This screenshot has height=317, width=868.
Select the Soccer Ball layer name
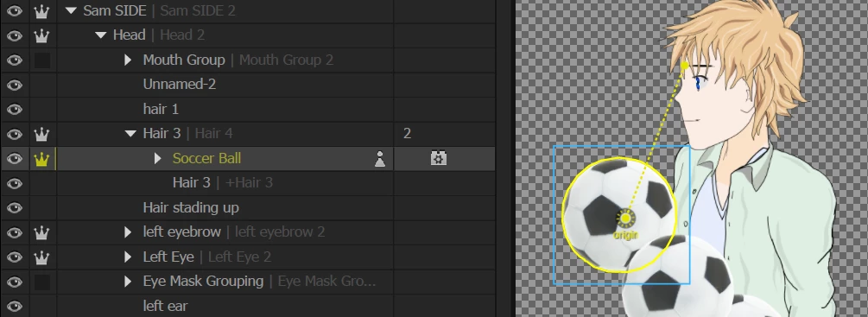click(206, 158)
